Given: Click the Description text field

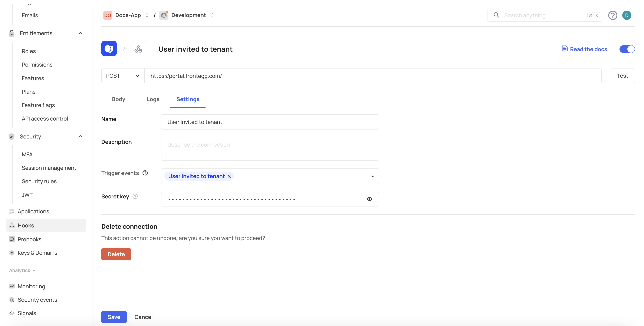Looking at the screenshot, I should (270, 149).
